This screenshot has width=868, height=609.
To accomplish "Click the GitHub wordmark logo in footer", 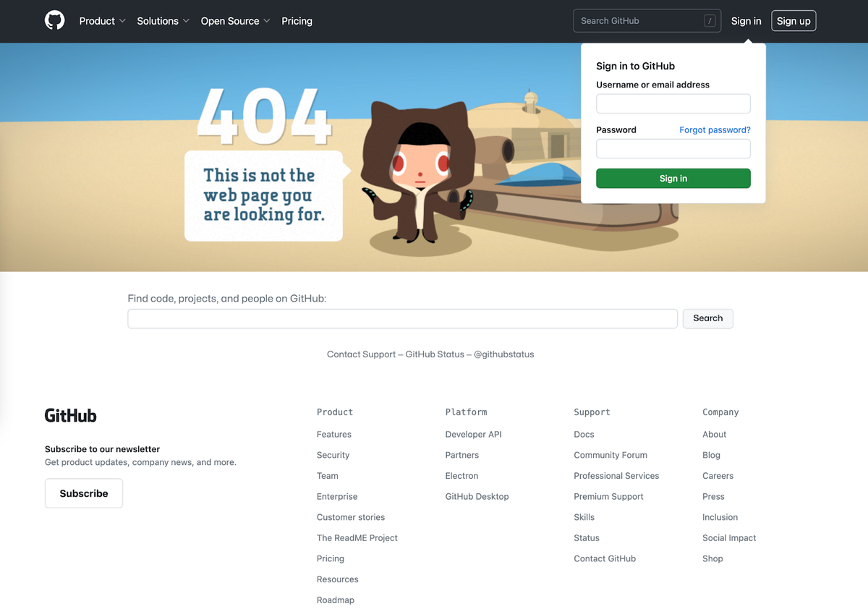I will pos(71,416).
